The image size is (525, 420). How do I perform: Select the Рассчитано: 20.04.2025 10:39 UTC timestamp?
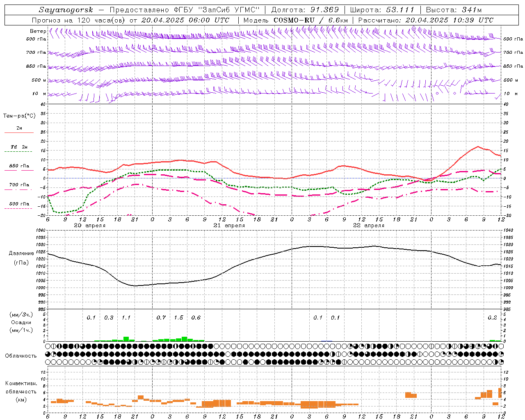coord(426,20)
